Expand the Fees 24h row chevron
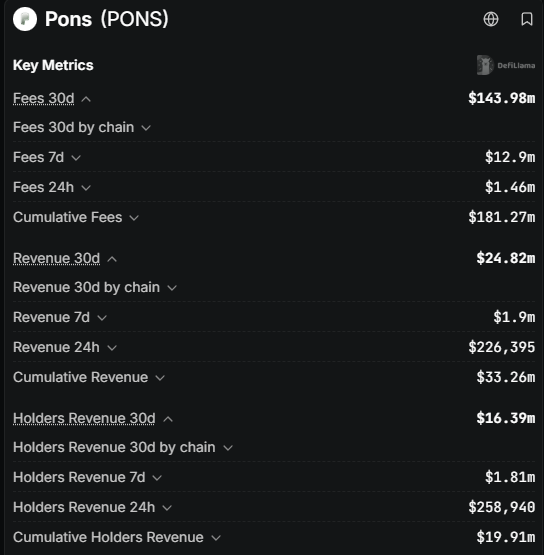Viewport: 544px width, 555px height. tap(86, 188)
